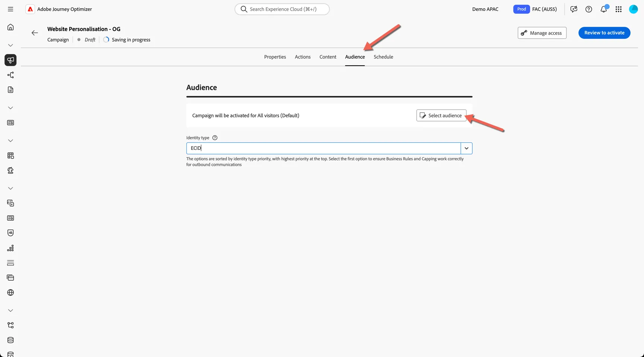The image size is (644, 357).
Task: Open the Journeys branching icon in sidebar
Action: coord(10,75)
